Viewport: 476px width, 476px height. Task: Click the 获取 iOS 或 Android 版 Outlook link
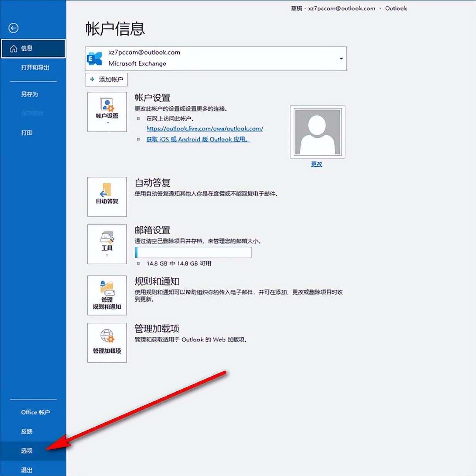coord(197,139)
